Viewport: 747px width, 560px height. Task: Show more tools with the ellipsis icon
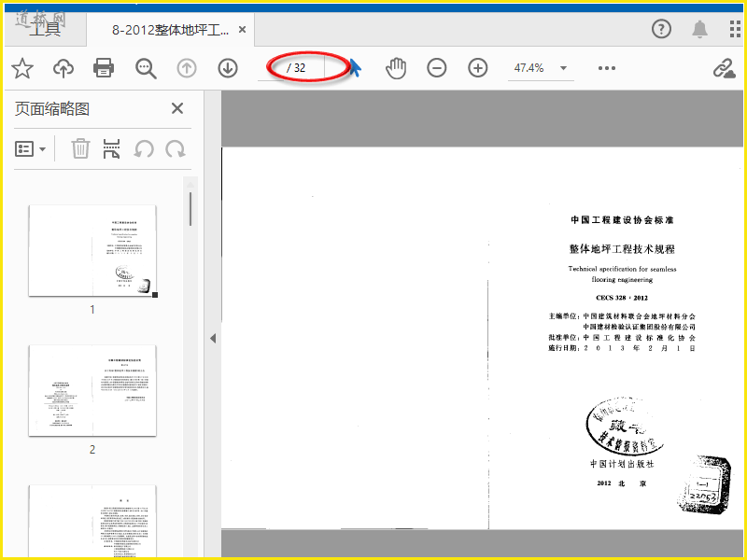coord(606,68)
